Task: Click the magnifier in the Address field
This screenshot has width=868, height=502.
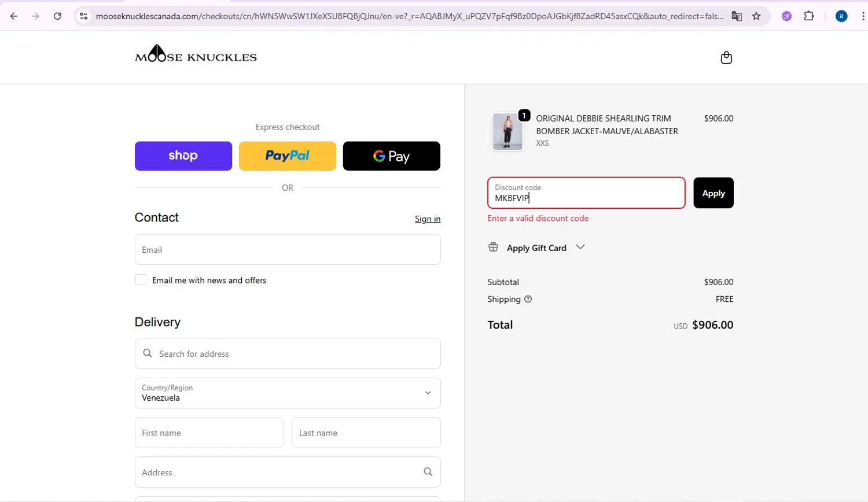Action: click(x=428, y=472)
